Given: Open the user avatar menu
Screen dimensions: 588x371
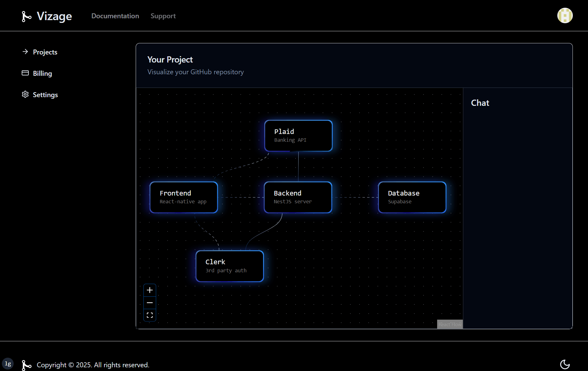Looking at the screenshot, I should pyautogui.click(x=565, y=15).
